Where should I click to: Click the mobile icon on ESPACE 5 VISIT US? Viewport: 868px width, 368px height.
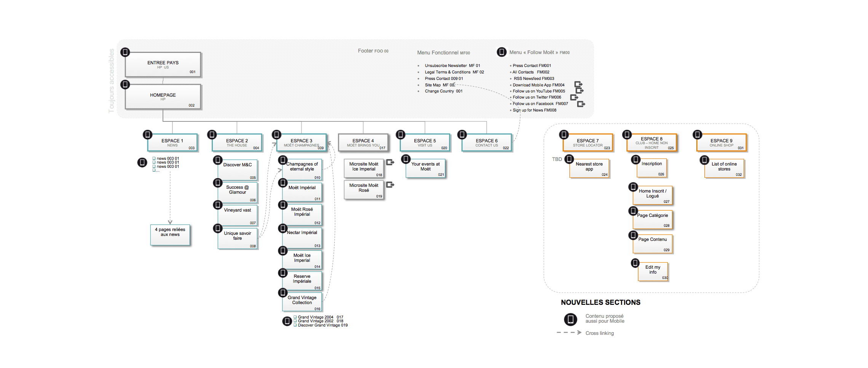tap(400, 134)
